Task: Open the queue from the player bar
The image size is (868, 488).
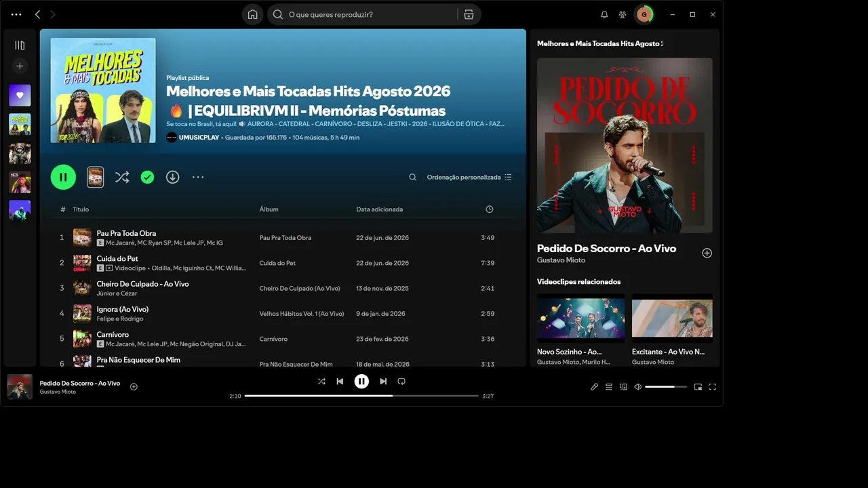Action: 609,387
